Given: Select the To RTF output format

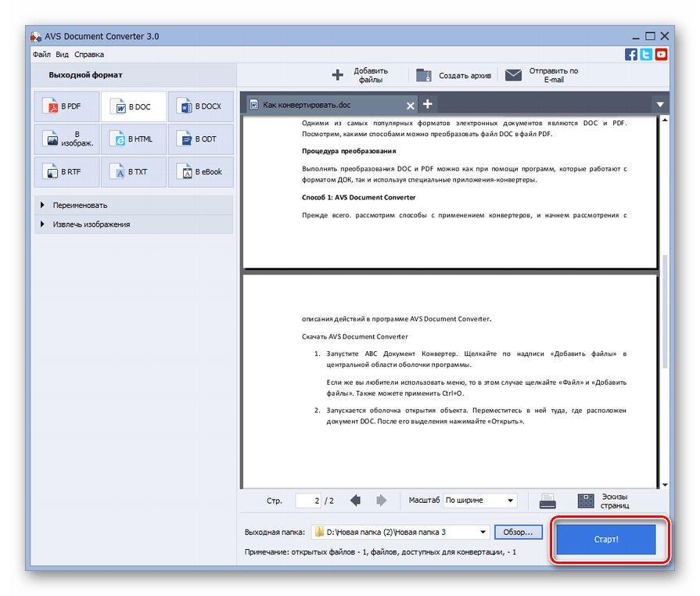Looking at the screenshot, I should pyautogui.click(x=66, y=171).
